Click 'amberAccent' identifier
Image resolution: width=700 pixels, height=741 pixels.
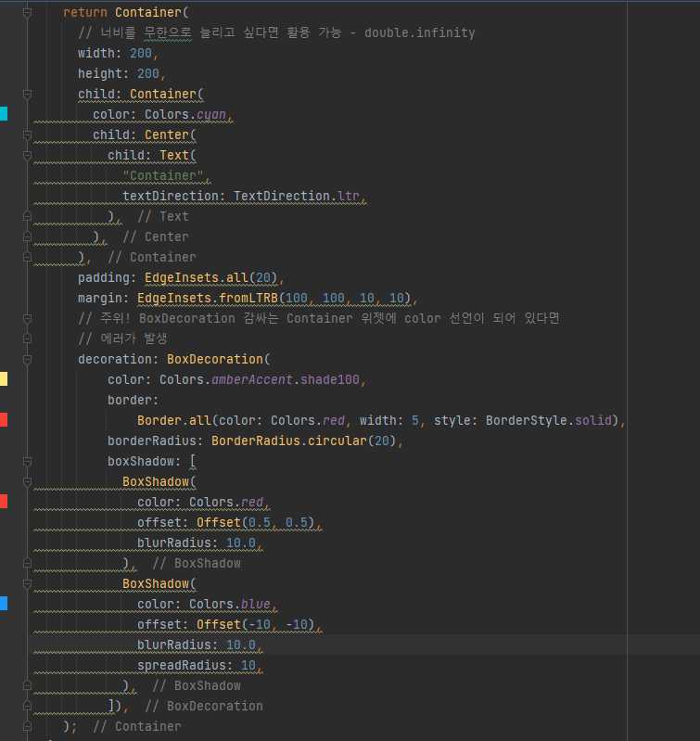[x=252, y=379]
